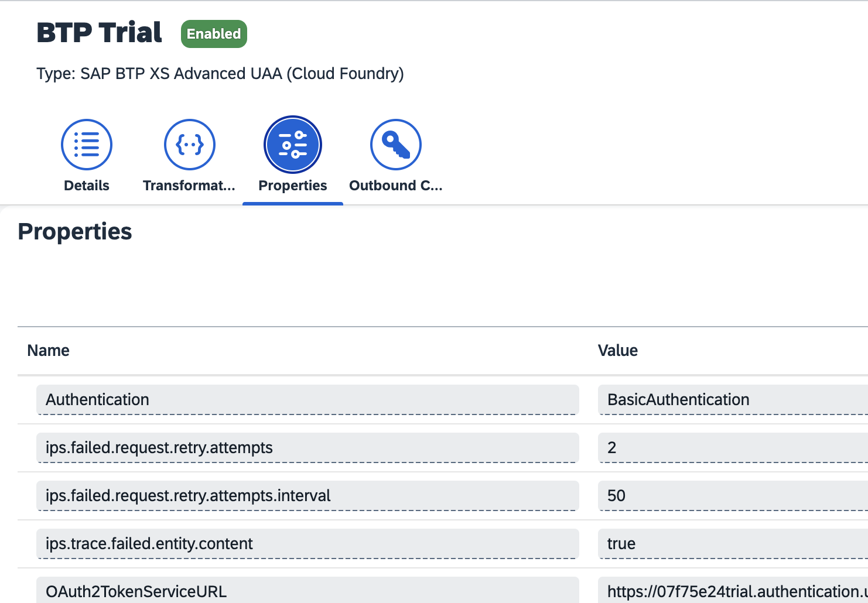Image resolution: width=868 pixels, height=603 pixels.
Task: Click the trace value true field
Action: [733, 544]
